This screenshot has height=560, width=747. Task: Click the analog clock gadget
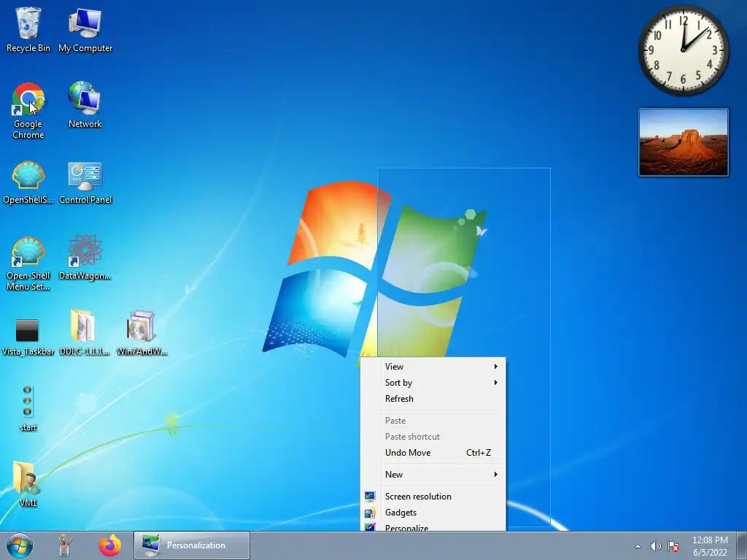pyautogui.click(x=683, y=50)
